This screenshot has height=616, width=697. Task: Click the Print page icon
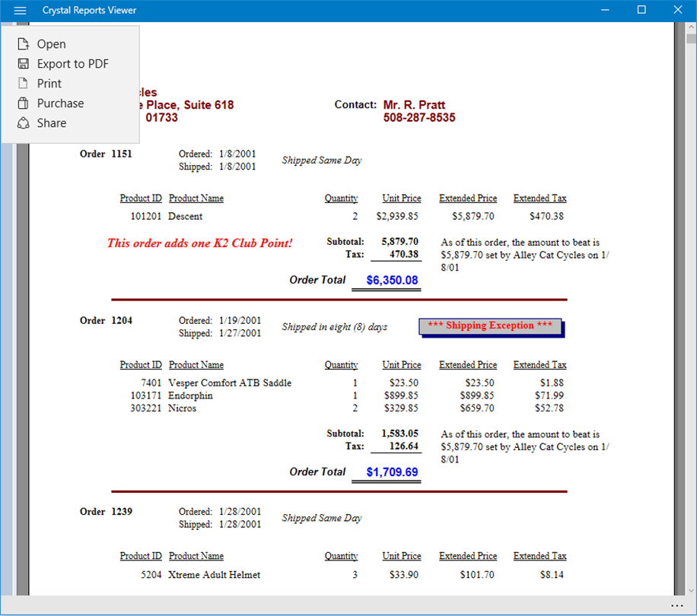(23, 83)
